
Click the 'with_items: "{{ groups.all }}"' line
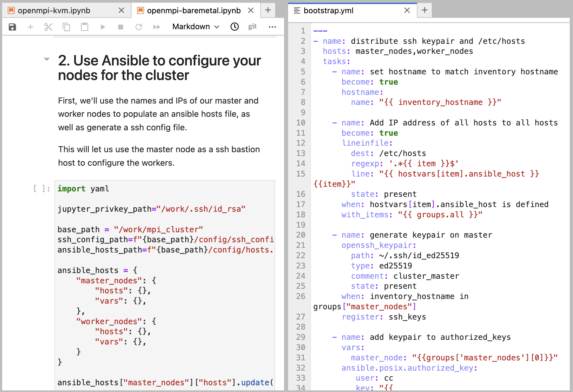click(x=412, y=215)
